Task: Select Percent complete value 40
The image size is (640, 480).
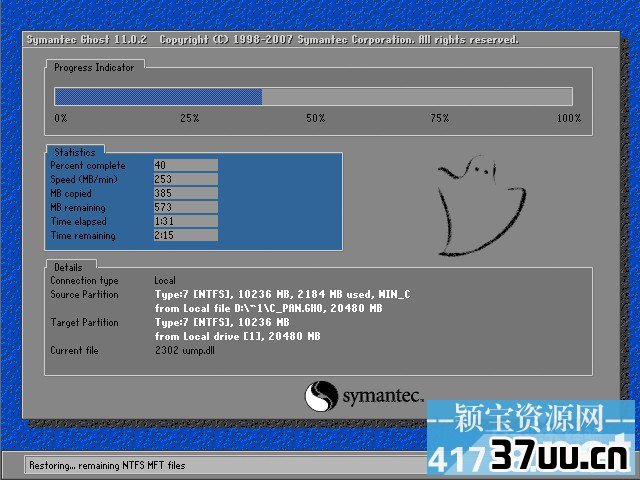Action: pyautogui.click(x=186, y=165)
